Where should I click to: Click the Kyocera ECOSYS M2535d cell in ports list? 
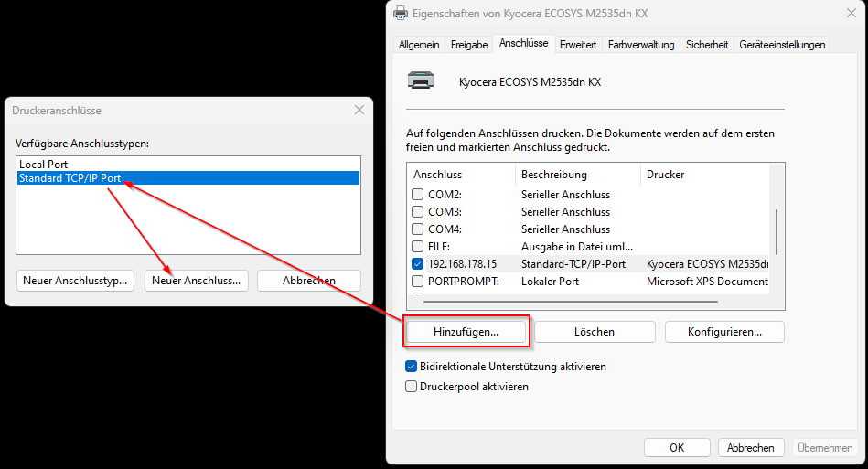[707, 264]
